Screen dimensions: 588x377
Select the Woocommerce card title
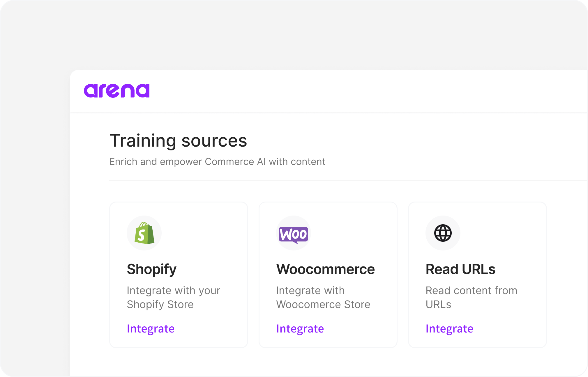[326, 269]
